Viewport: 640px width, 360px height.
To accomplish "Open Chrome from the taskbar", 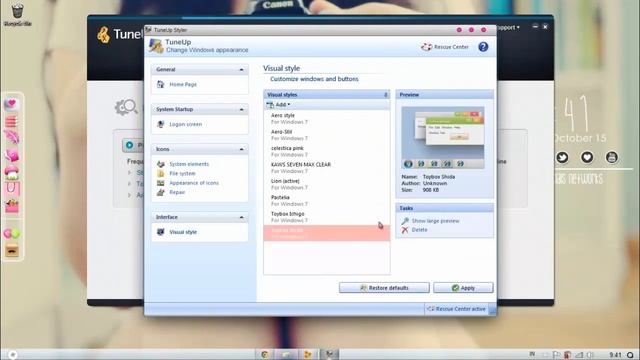I will pyautogui.click(x=265, y=354).
